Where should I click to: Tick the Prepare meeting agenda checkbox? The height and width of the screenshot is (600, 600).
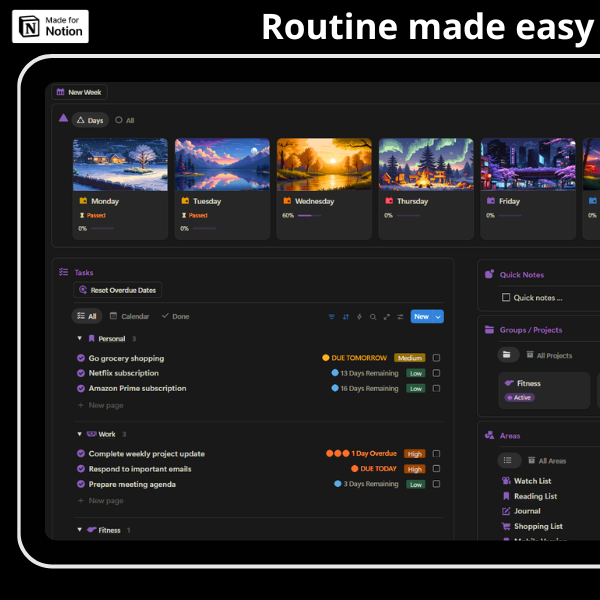coord(436,484)
